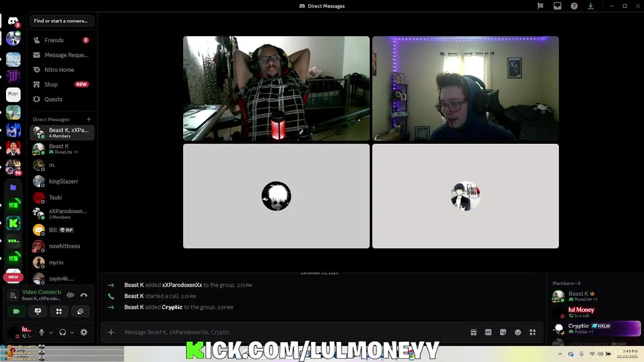
Task: Open audio output options dropdown
Action: 72,332
